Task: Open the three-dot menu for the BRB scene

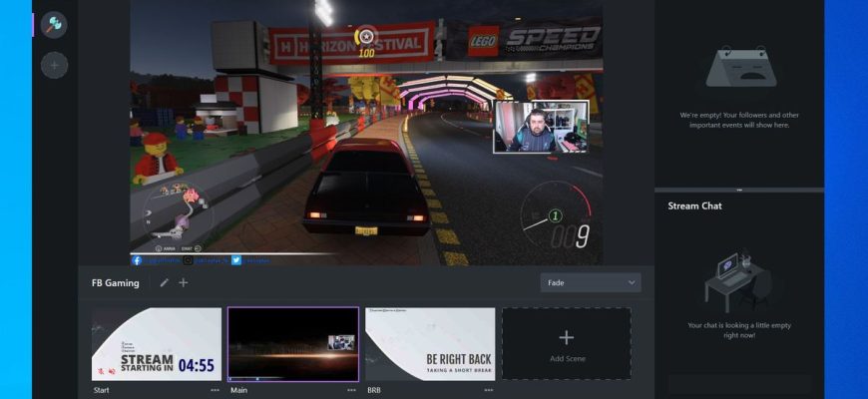Action: click(488, 390)
